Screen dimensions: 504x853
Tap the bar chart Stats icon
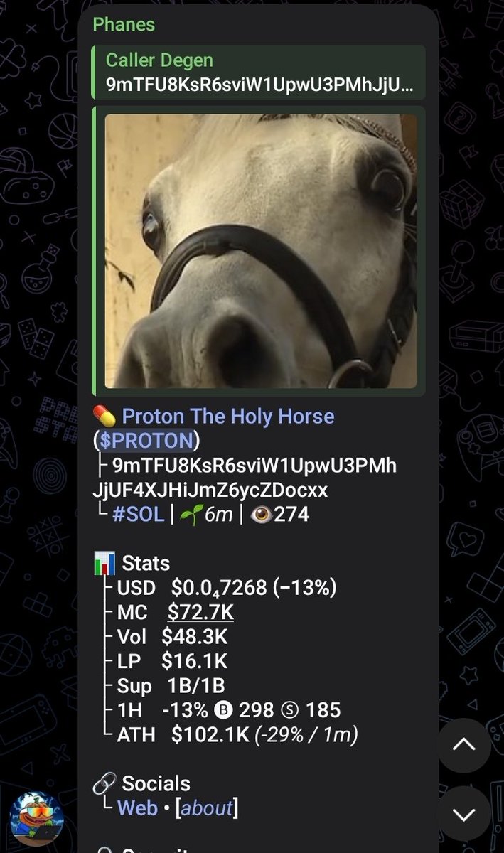[x=104, y=564]
